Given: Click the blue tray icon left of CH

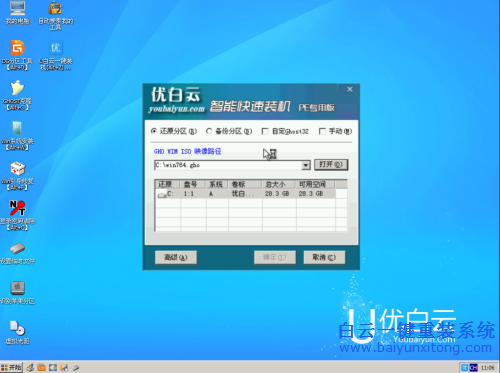Looking at the screenshot, I should (x=465, y=368).
